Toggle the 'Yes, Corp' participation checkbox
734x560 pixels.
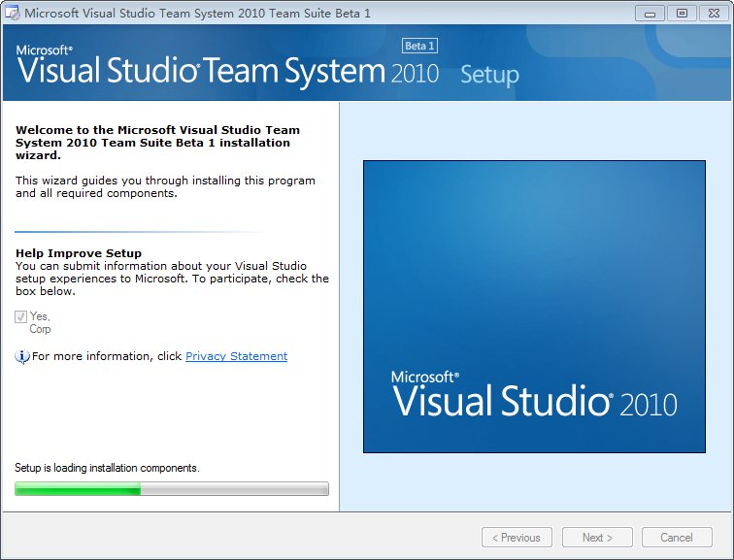click(x=20, y=316)
